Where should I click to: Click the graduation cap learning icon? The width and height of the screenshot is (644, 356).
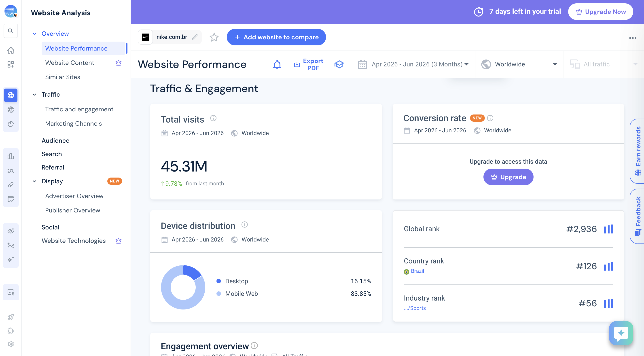click(x=339, y=64)
